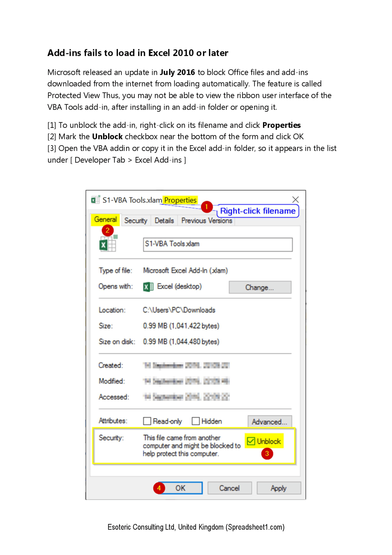This screenshot has height=555, width=392.
Task: Click the Size on disk value (1,044,480 bytes)
Action: 181,342
